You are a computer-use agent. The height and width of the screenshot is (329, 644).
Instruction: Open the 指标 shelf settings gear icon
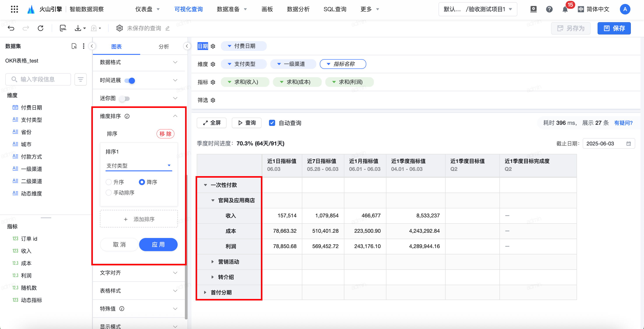(213, 82)
